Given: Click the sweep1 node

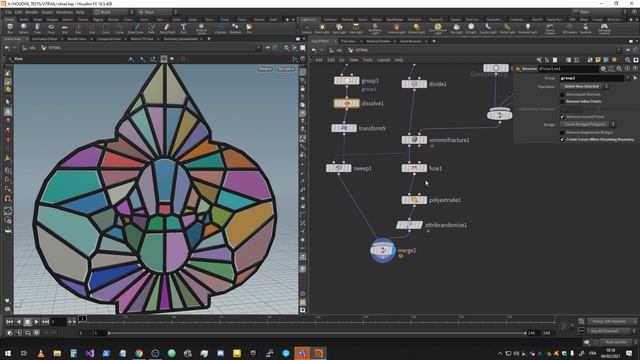Looking at the screenshot, I should click(339, 168).
